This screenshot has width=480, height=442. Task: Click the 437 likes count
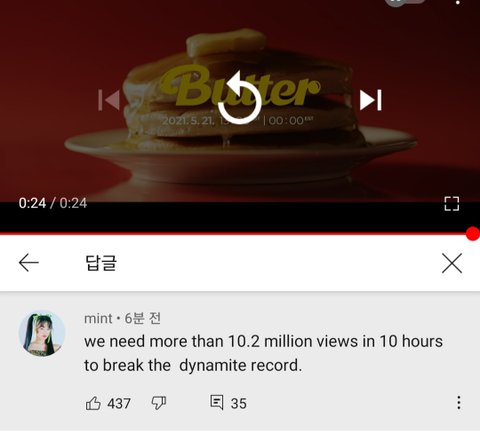click(x=119, y=403)
